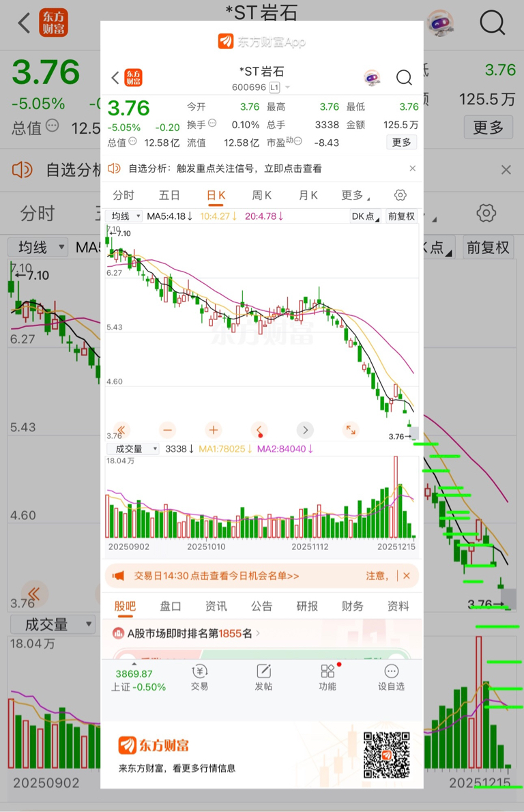
Task: Switch to the 五日 tab
Action: (x=169, y=195)
